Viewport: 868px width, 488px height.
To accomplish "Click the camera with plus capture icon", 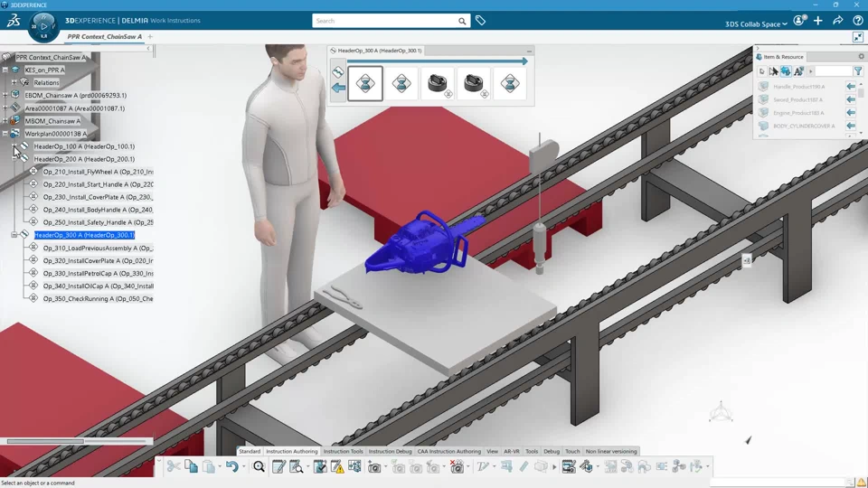I will coord(374,466).
